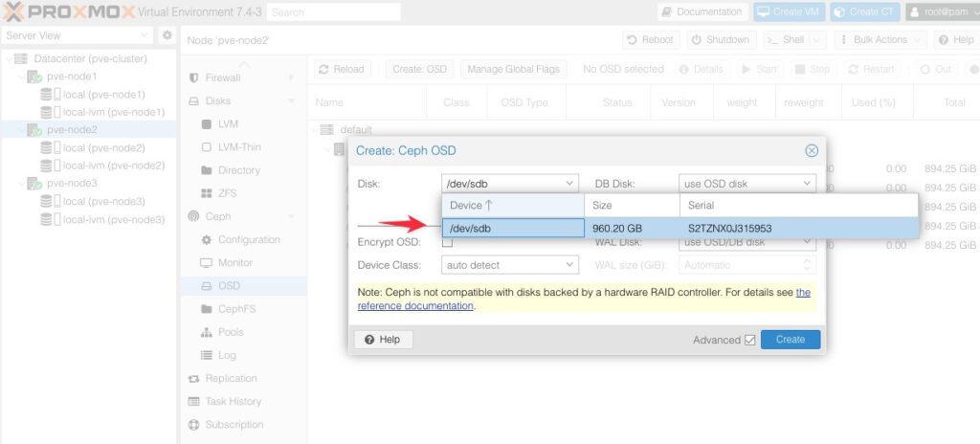The image size is (980, 444).
Task: Click Help button in node toolbar
Action: pos(956,39)
